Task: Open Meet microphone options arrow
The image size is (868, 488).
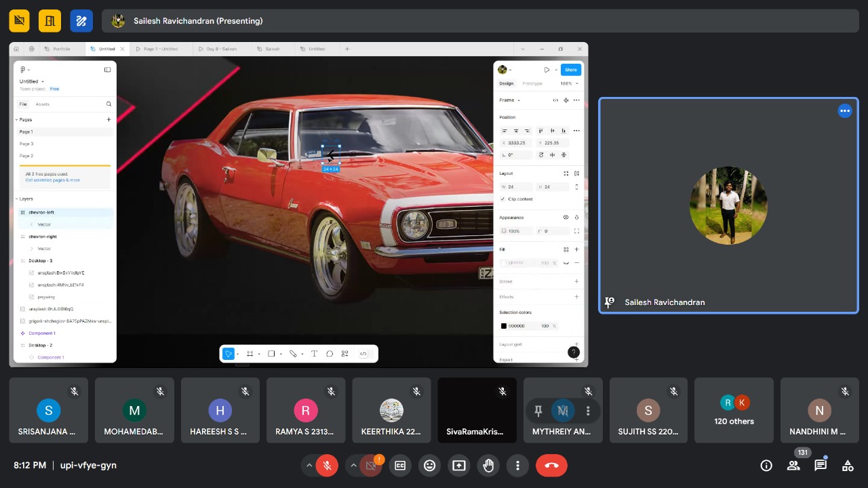Action: pos(309,466)
